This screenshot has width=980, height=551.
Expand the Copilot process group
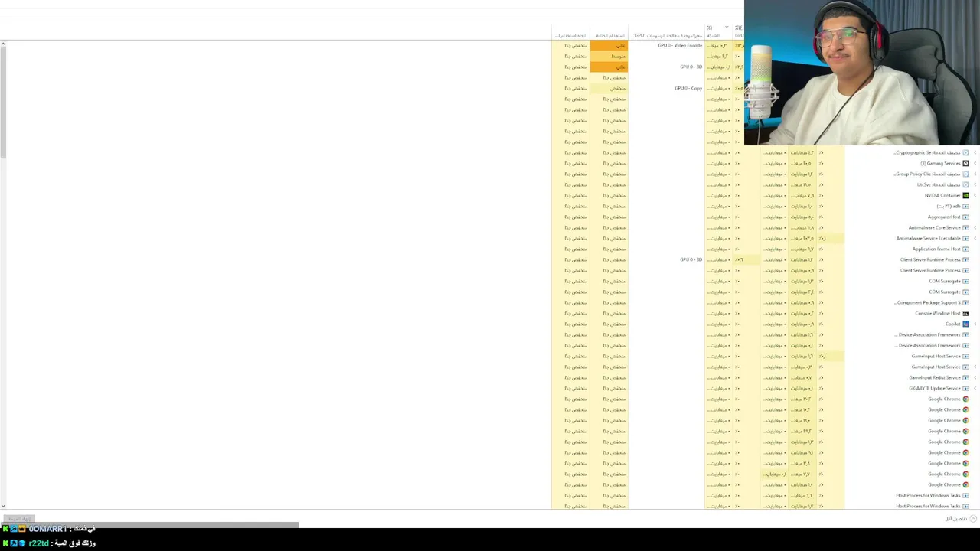(975, 324)
